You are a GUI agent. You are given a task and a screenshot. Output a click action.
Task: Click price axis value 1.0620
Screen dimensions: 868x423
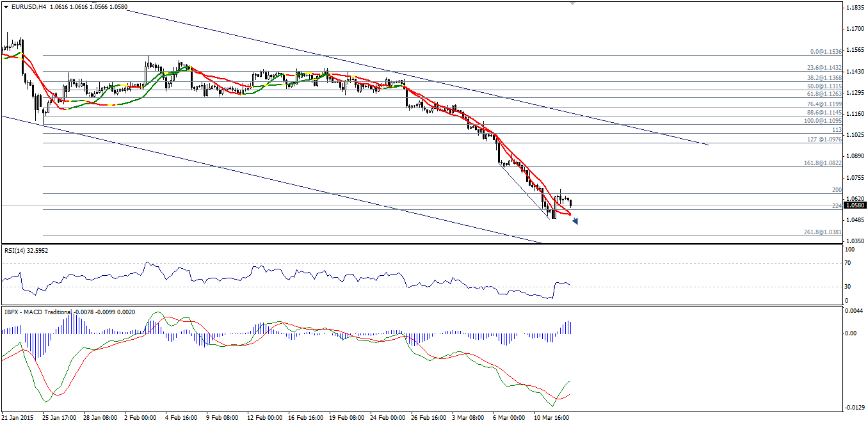(855, 198)
